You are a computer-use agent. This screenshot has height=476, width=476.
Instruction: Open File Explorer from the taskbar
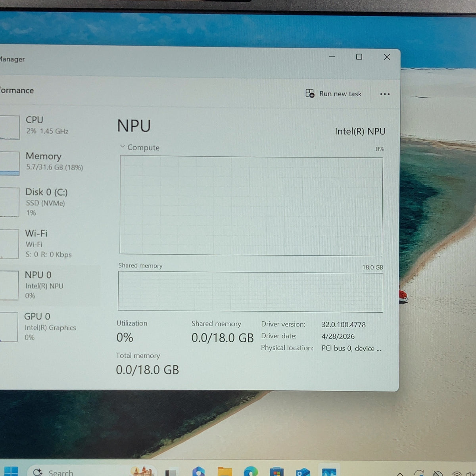pos(225,472)
